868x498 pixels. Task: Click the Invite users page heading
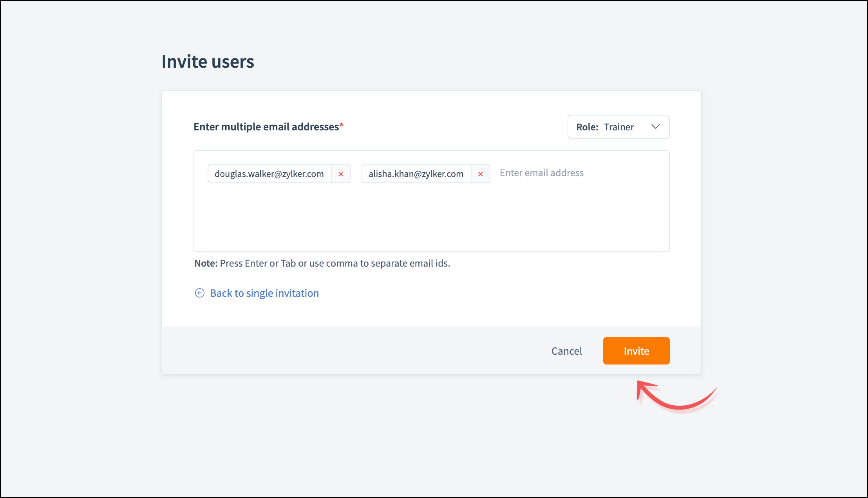click(x=208, y=61)
